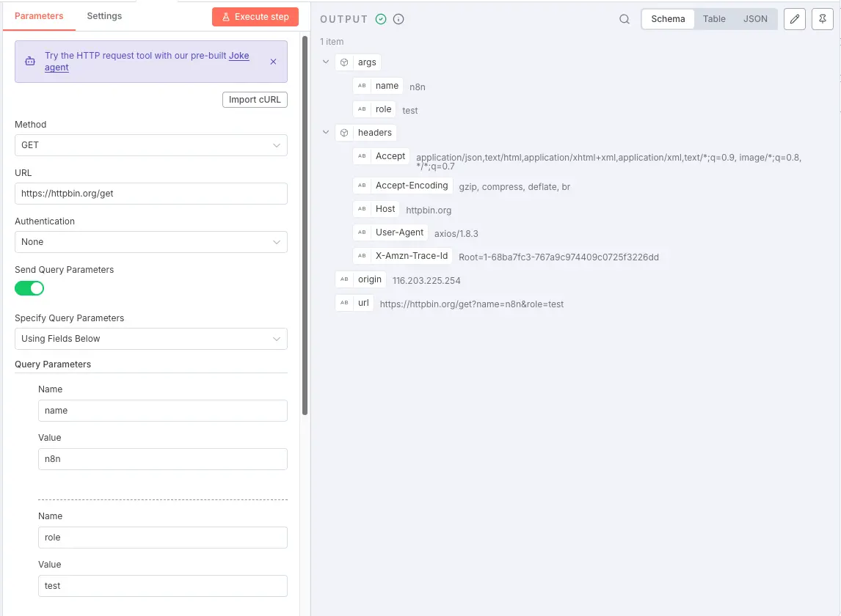Switch to the Settings tab
841x616 pixels.
click(x=103, y=15)
